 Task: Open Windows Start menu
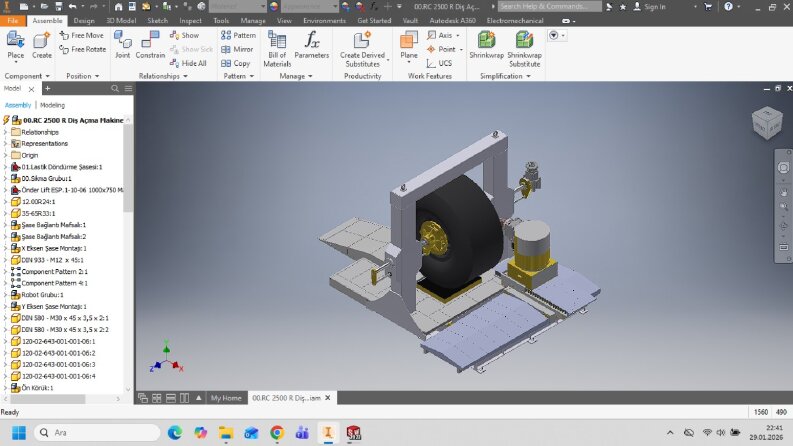pyautogui.click(x=19, y=433)
